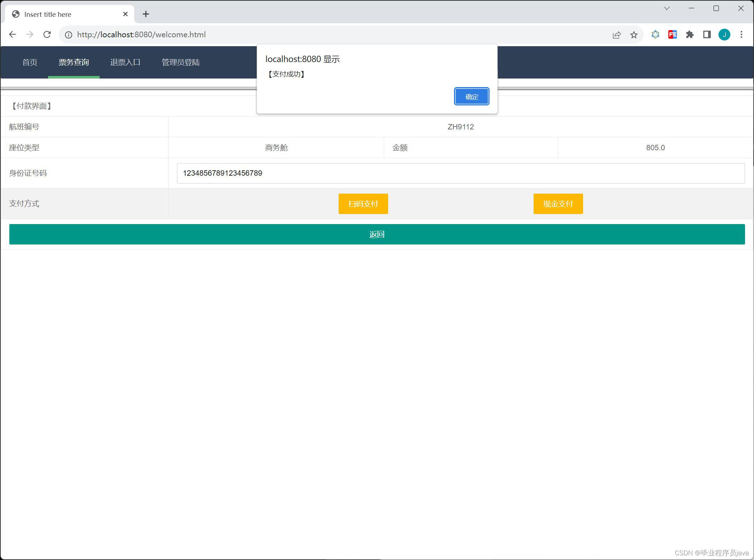Click the 座位类型 label
The height and width of the screenshot is (560, 754).
point(24,148)
